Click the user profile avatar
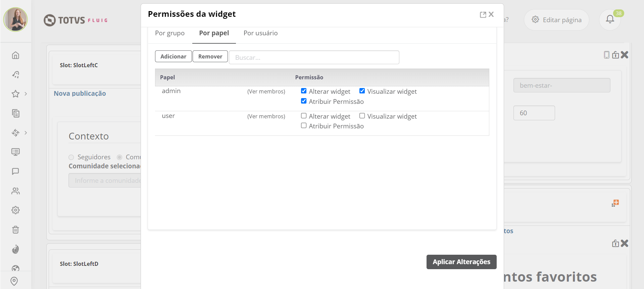Screen dimensions: 644x289 (x=15, y=19)
